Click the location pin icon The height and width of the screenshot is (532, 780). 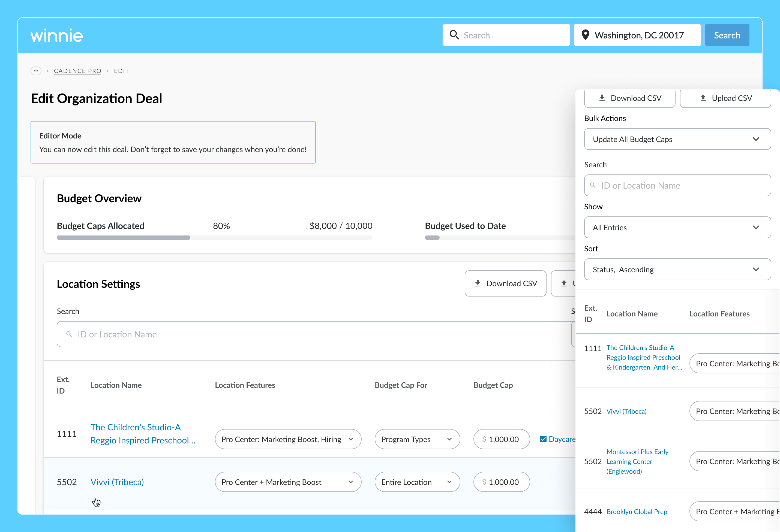click(x=585, y=35)
